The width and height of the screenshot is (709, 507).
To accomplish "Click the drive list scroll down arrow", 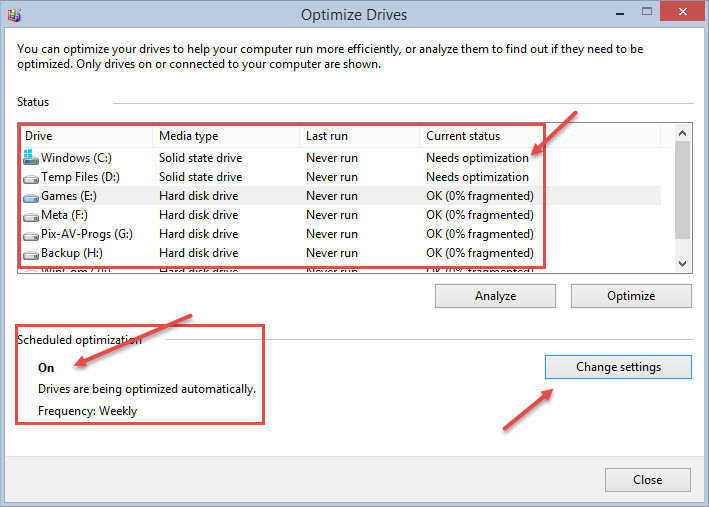I will (682, 263).
